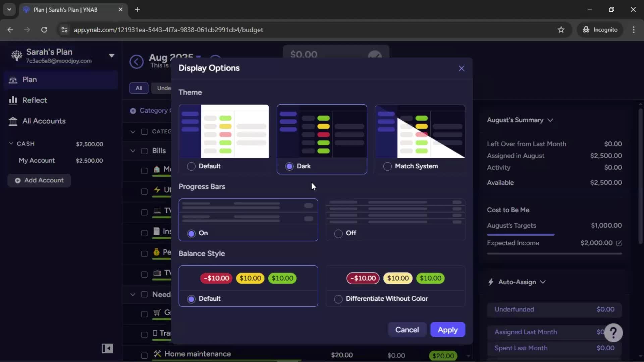Viewport: 644px width, 362px height.
Task: Open the help question mark button
Action: tap(613, 333)
